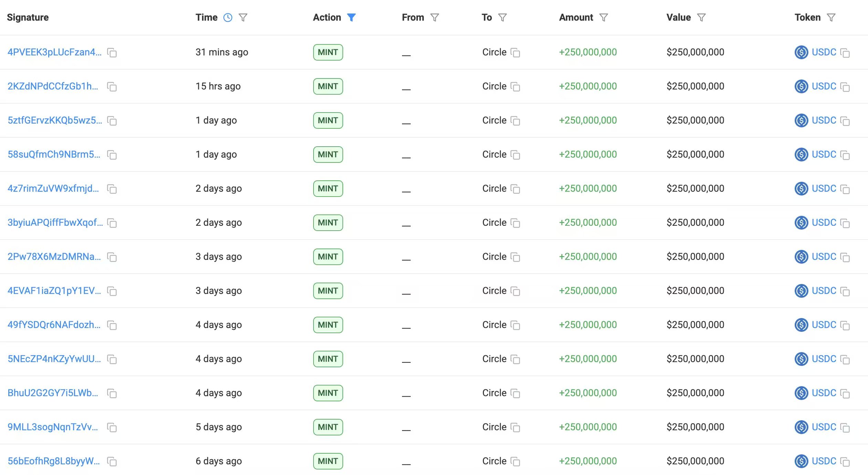Open the From column filter
868x475 pixels.
pos(435,18)
